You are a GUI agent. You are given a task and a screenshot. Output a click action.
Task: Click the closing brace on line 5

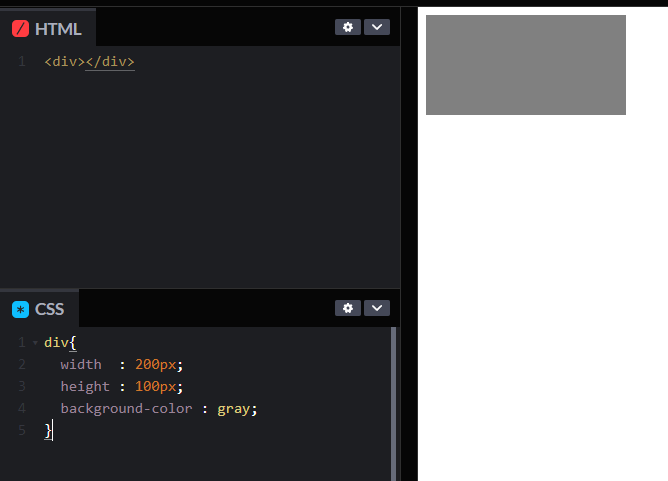click(48, 431)
